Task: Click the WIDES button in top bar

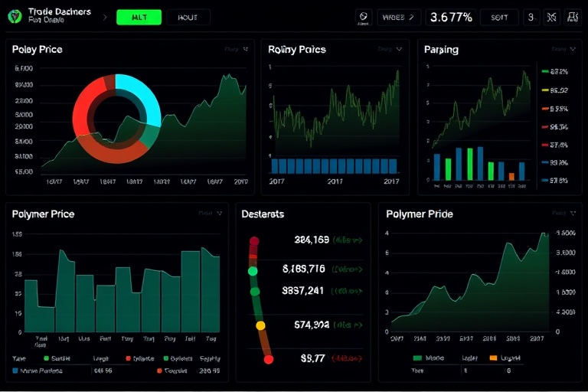Action: 398,17
